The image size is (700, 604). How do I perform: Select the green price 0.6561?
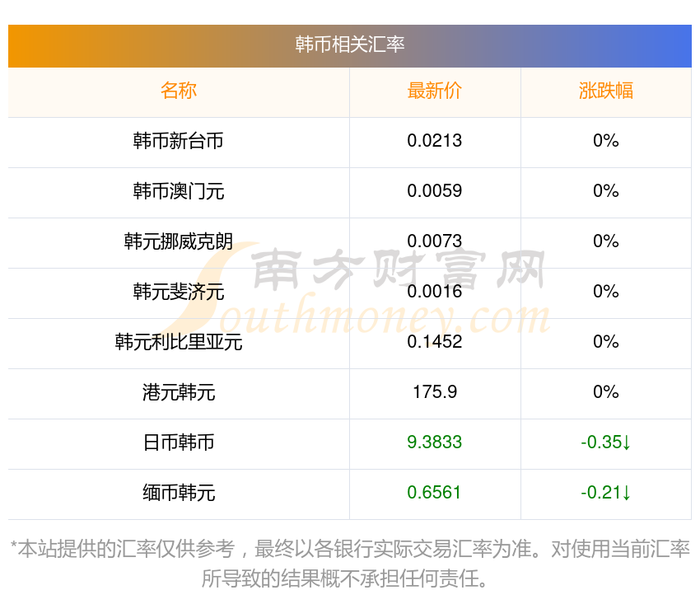[434, 493]
